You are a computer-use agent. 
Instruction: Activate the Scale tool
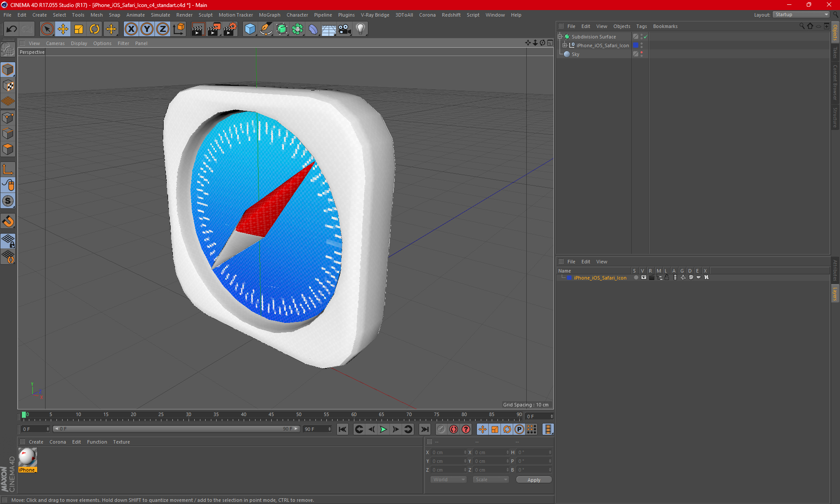(x=79, y=29)
